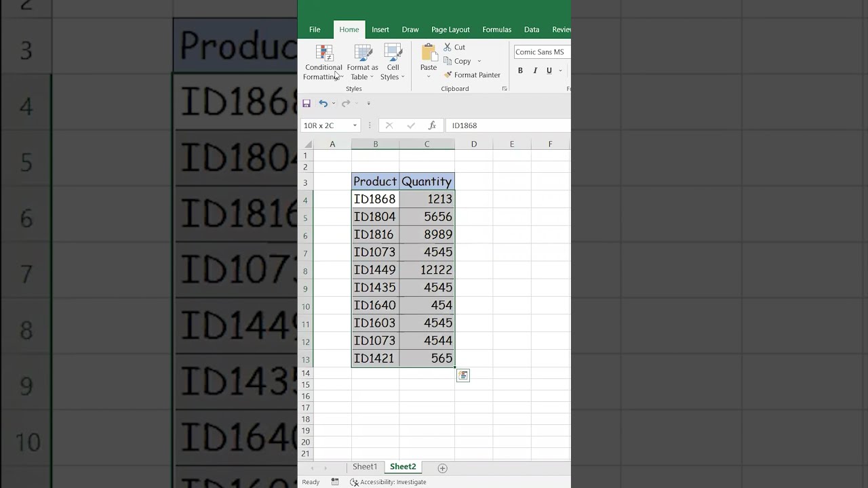Select the cell containing ID1640
This screenshot has height=488, width=868.
(376, 305)
